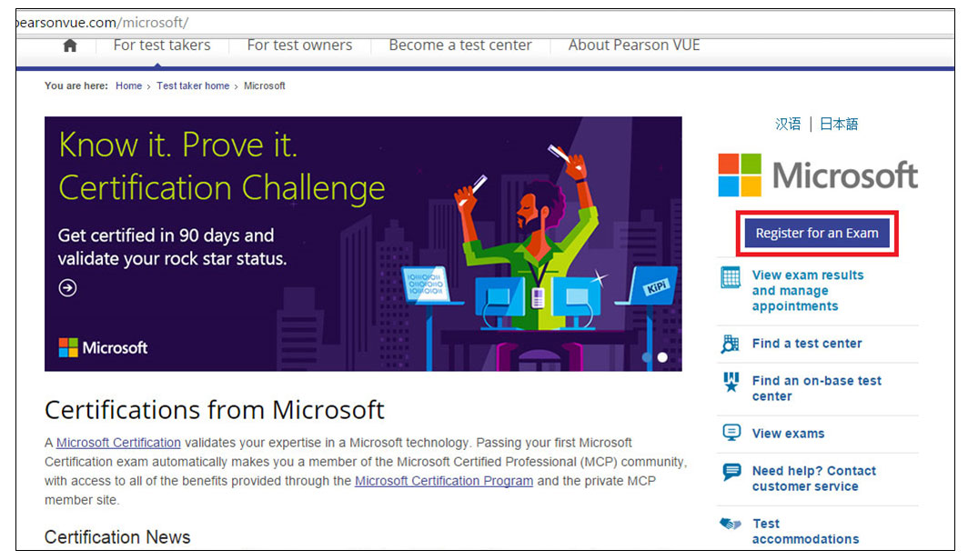Click the Microsoft breadcrumb text
968x560 pixels.
[264, 85]
